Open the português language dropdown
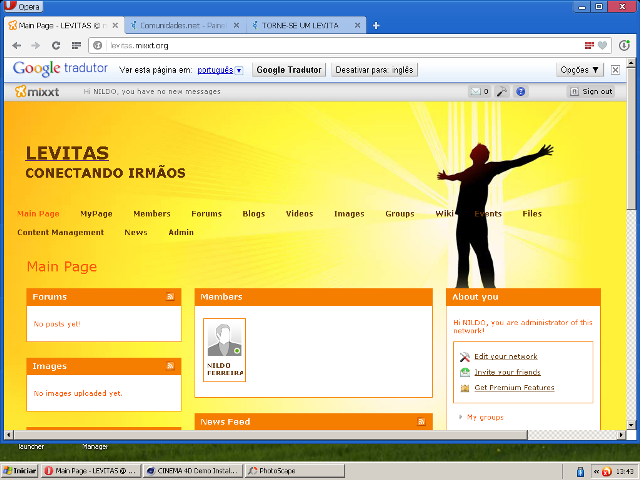Screen dimensions: 640x480 [239, 70]
